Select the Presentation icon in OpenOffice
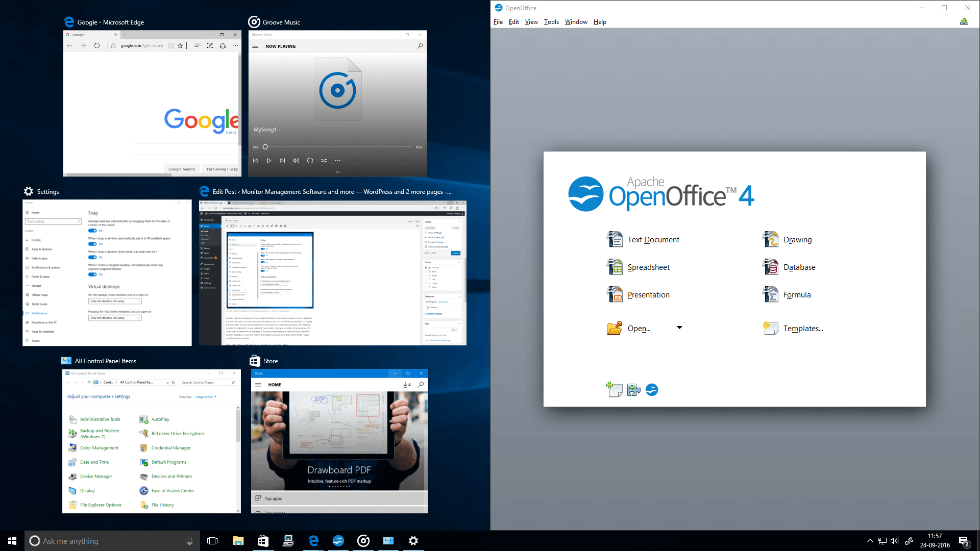980x551 pixels. click(x=649, y=294)
